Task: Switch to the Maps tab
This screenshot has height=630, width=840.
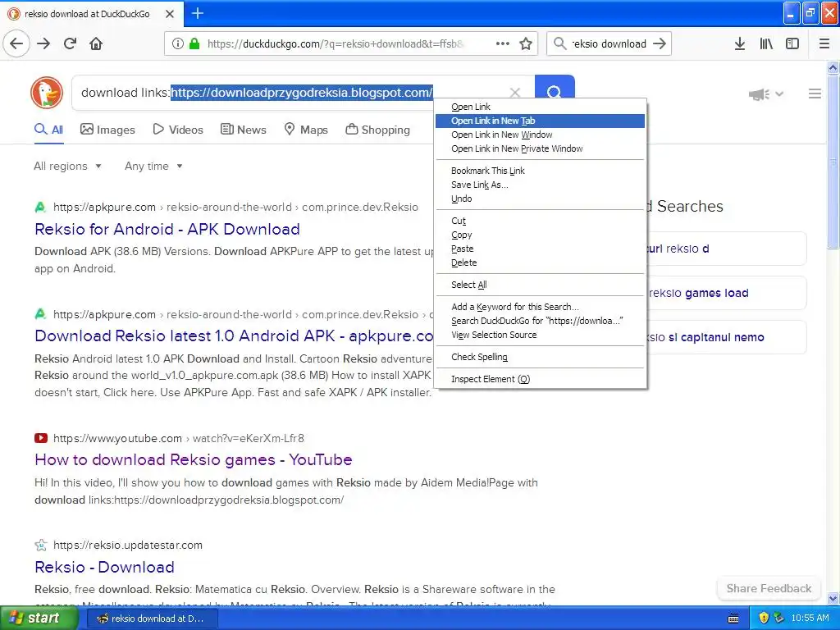Action: (306, 130)
